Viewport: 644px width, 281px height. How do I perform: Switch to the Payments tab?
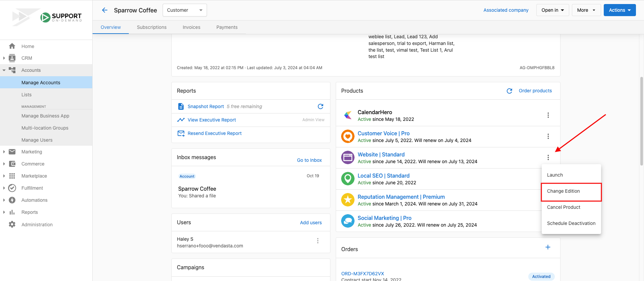point(227,27)
